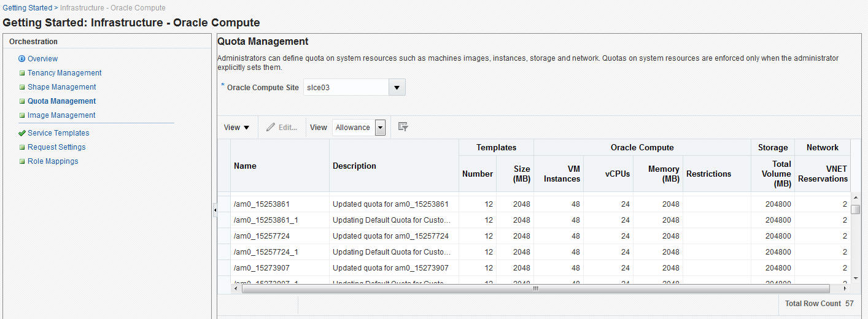Click the Templates column group header
The height and width of the screenshot is (319, 868).
[496, 148]
